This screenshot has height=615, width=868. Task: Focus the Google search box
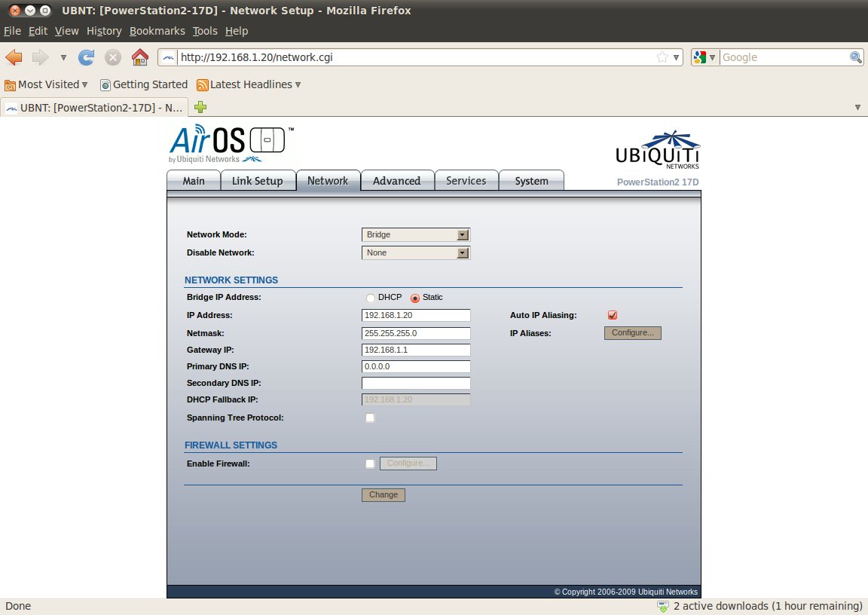pyautogui.click(x=784, y=57)
